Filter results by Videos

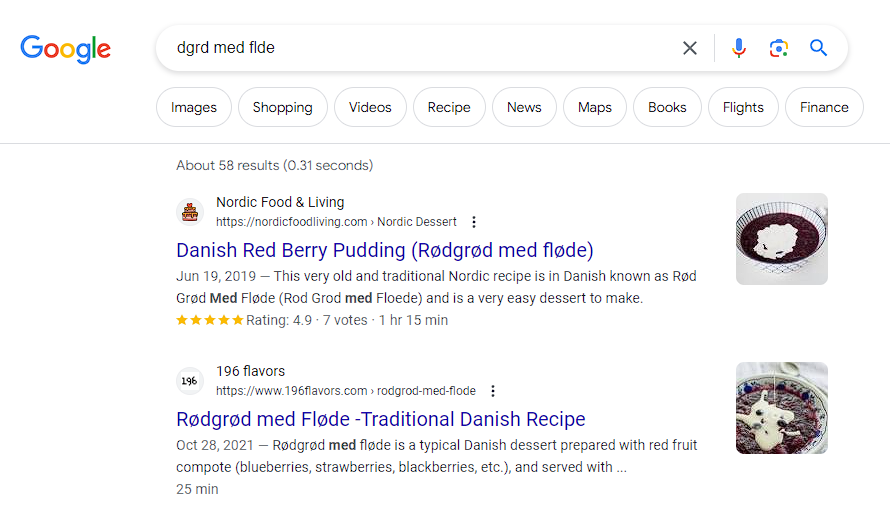tap(370, 107)
